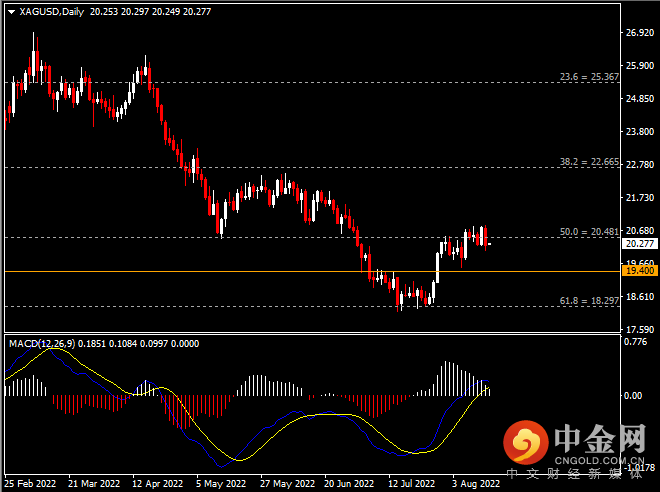Click the 3 Aug 2022 date label

point(476,484)
